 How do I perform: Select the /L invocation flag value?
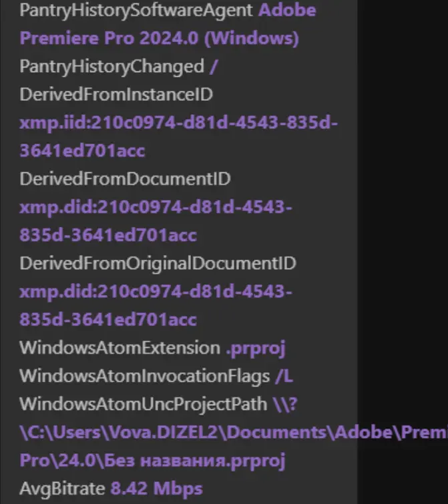click(x=284, y=376)
